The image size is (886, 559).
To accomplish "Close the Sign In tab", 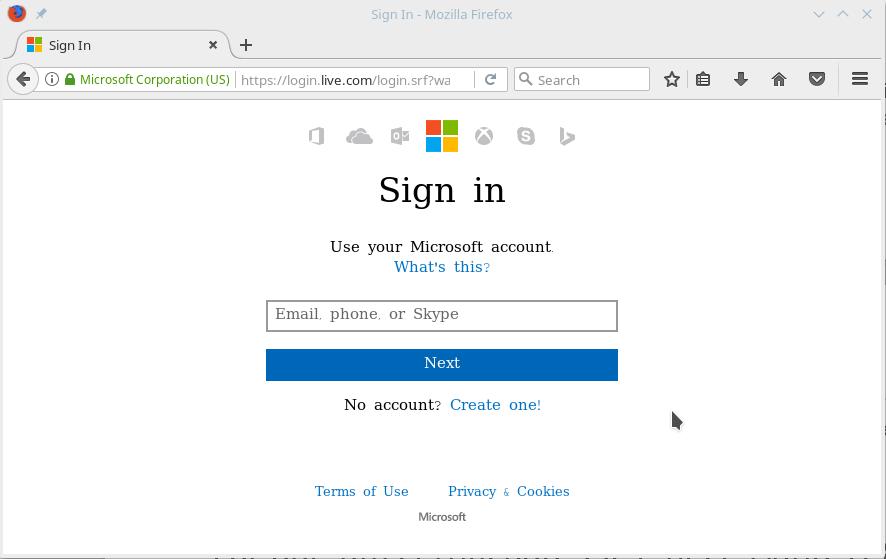I will pos(213,45).
